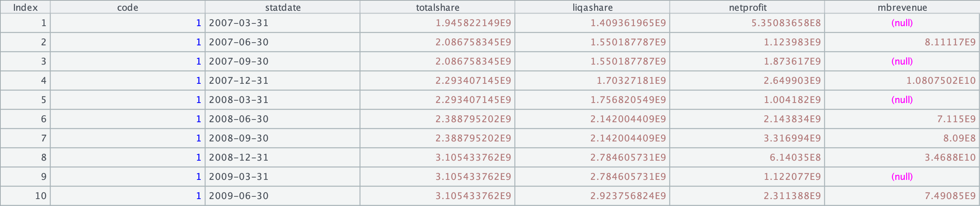Viewport: 980px width, 206px height.
Task: Select totalshare value 2.388795202E9 in row 6
Action: click(438, 119)
